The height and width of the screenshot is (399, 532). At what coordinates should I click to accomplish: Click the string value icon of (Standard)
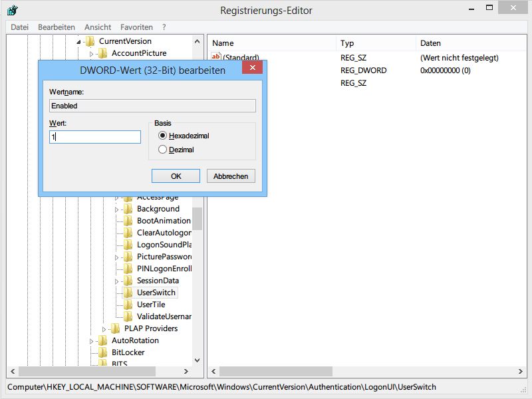tap(215, 57)
